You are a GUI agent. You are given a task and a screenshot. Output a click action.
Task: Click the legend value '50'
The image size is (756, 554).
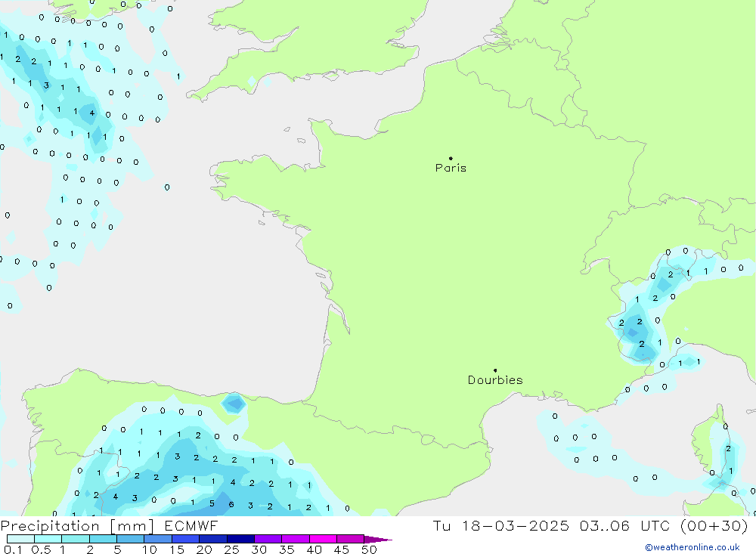coord(369,549)
